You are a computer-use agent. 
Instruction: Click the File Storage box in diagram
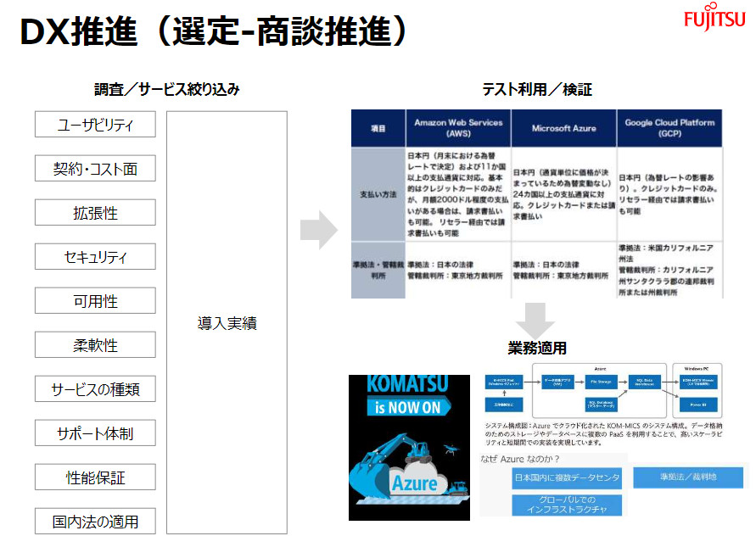601,382
